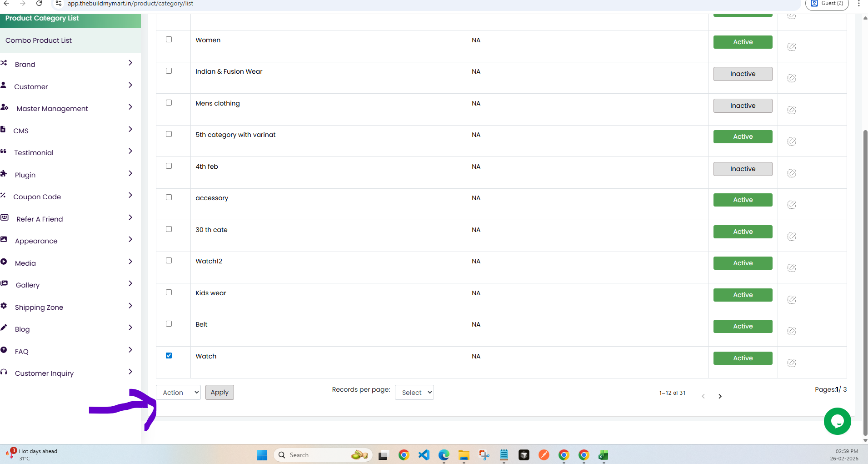Click the FAQ question mark icon
The image size is (868, 464).
(4, 350)
